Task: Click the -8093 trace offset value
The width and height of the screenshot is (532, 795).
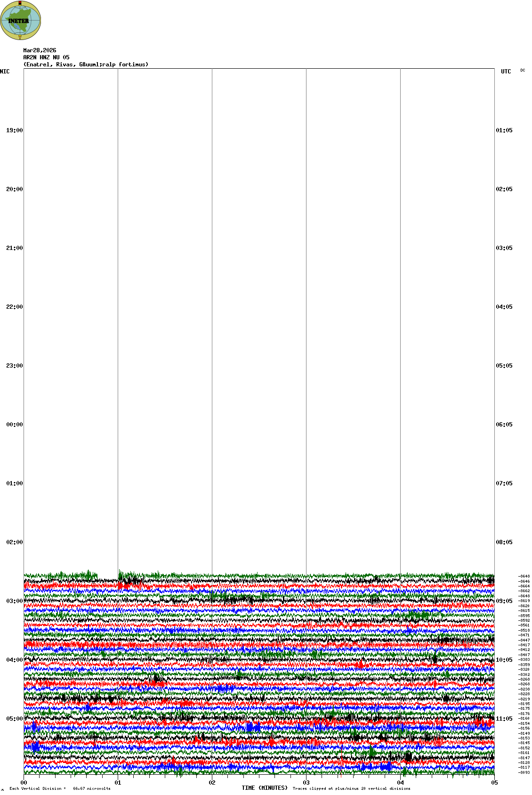Action: click(524, 772)
